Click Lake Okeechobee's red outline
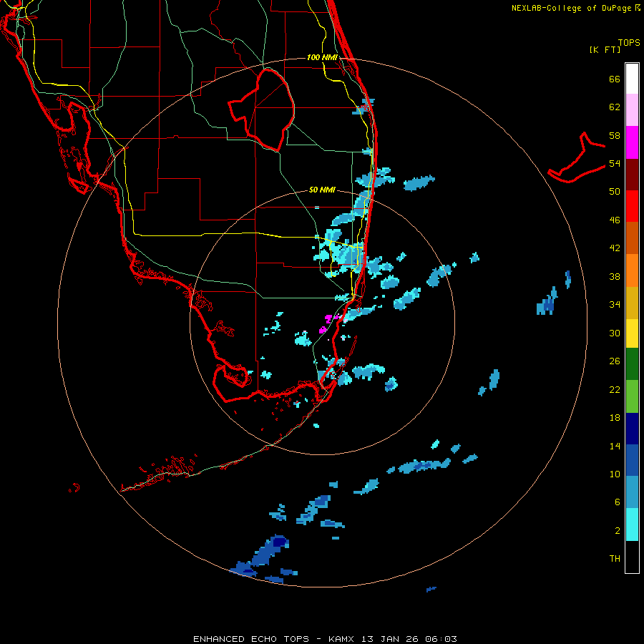 [262, 109]
